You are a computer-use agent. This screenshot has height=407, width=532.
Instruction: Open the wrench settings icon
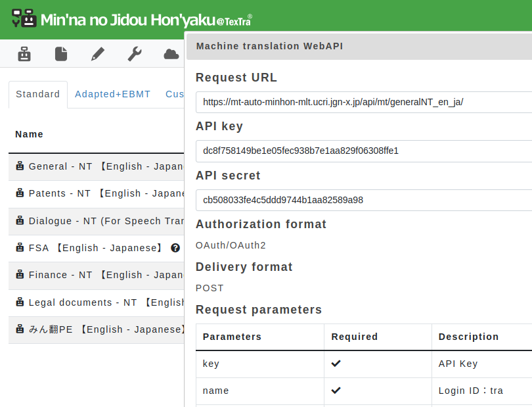tap(135, 54)
